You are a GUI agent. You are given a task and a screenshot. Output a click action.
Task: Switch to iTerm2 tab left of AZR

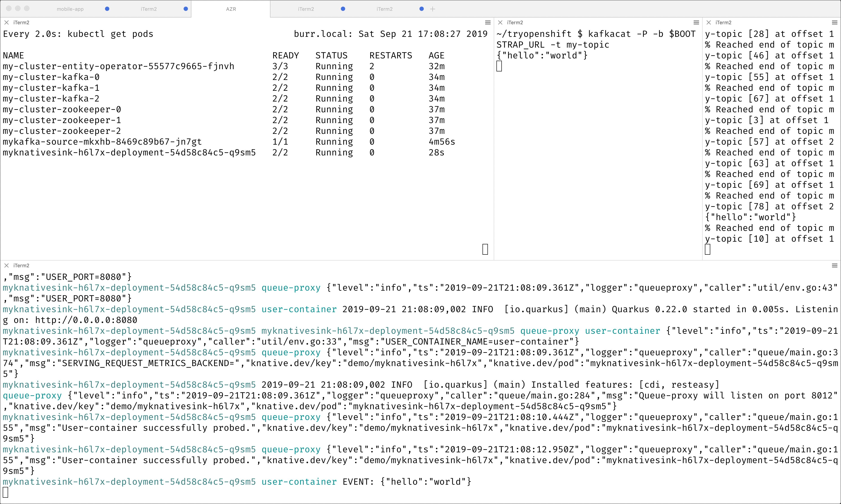pos(148,9)
